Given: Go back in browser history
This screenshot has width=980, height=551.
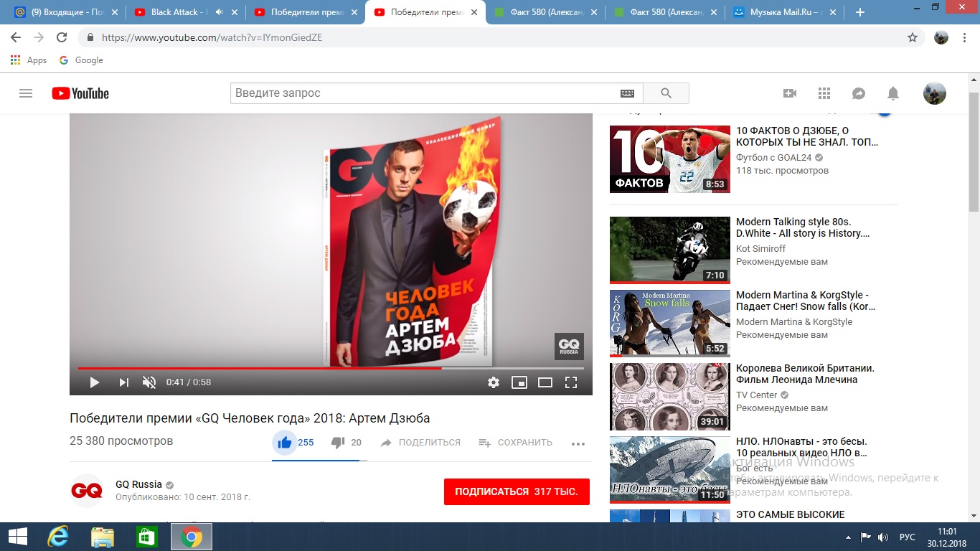Looking at the screenshot, I should tap(16, 37).
